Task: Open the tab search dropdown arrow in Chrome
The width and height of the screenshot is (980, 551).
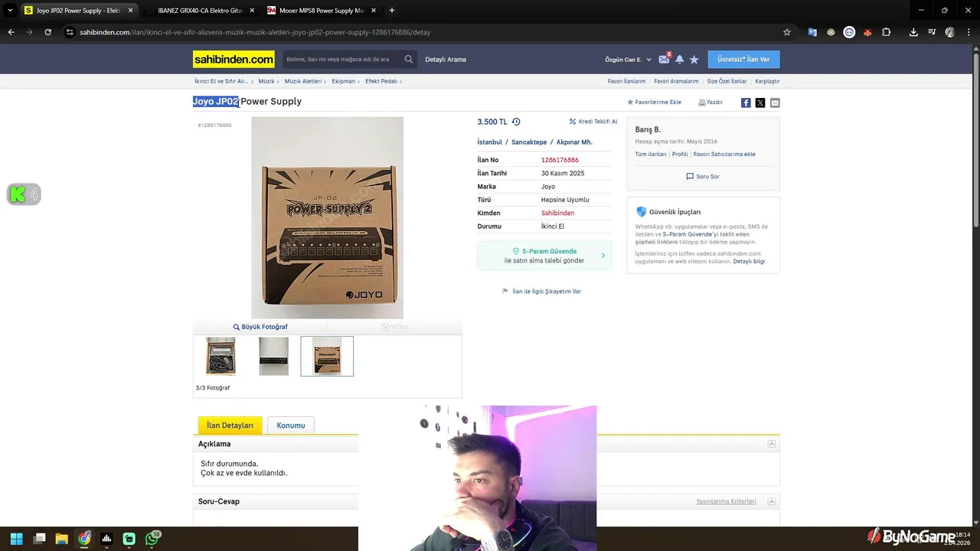Action: (10, 11)
